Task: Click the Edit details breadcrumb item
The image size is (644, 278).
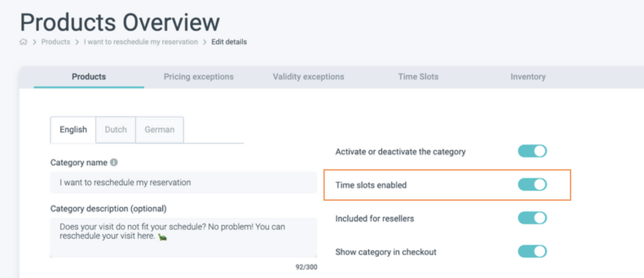Action: click(229, 42)
